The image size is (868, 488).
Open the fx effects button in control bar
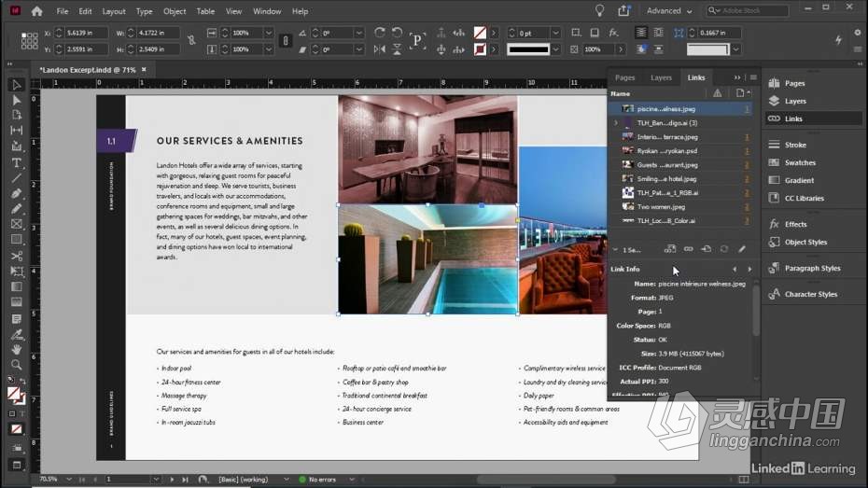(x=613, y=33)
